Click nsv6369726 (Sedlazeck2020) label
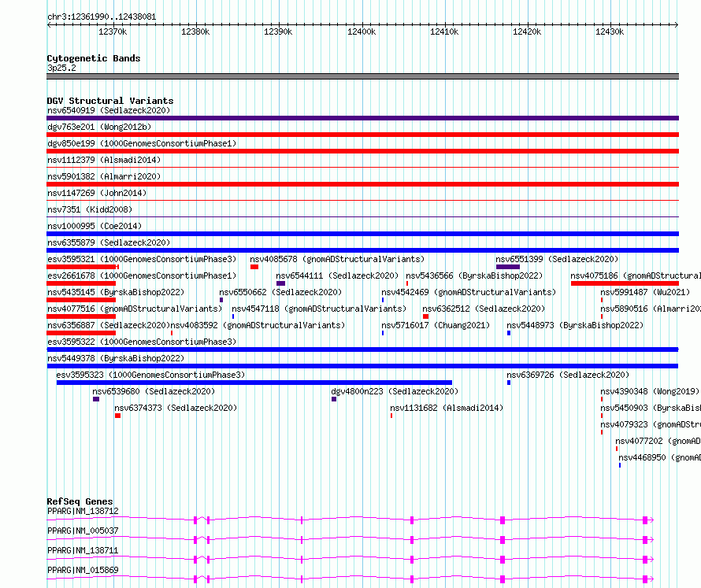The width and height of the screenshot is (701, 588). click(568, 375)
